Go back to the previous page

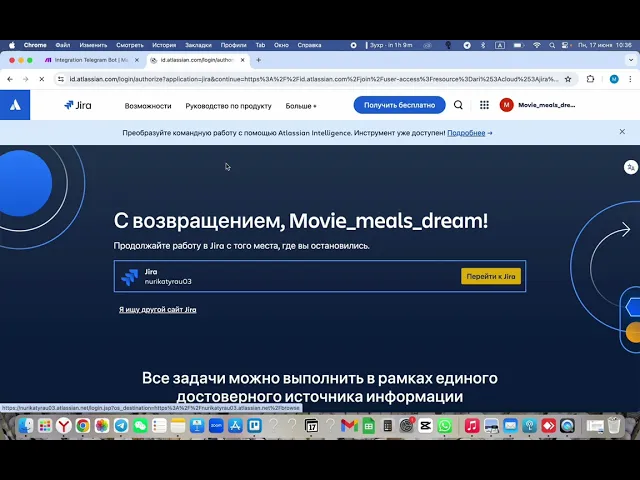tap(10, 79)
